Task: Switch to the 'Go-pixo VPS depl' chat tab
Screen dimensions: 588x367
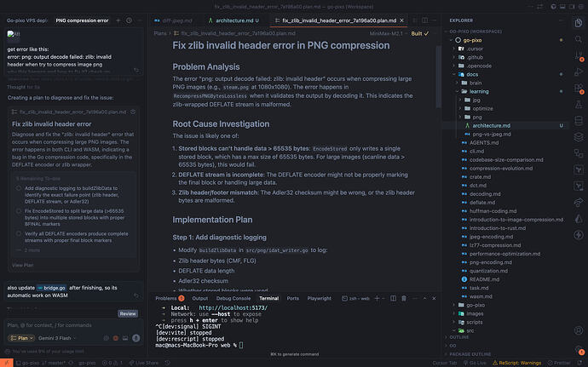Action: [x=27, y=20]
